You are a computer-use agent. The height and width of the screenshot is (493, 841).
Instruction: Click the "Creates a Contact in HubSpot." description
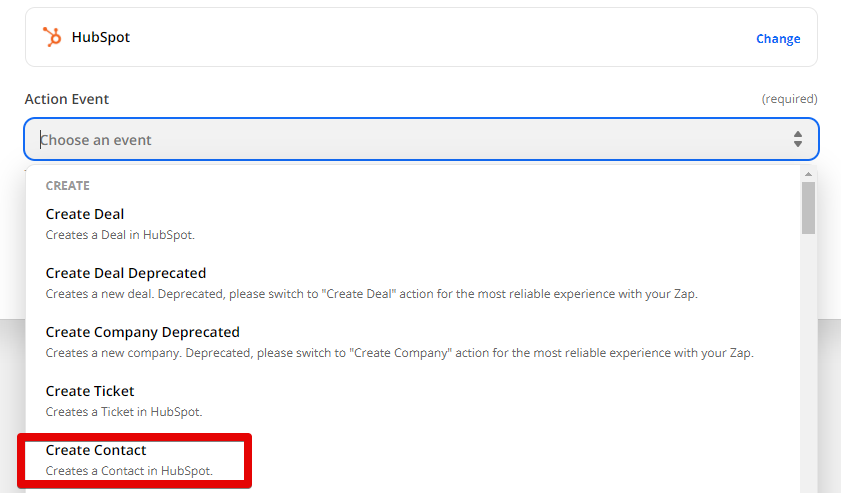(x=129, y=470)
